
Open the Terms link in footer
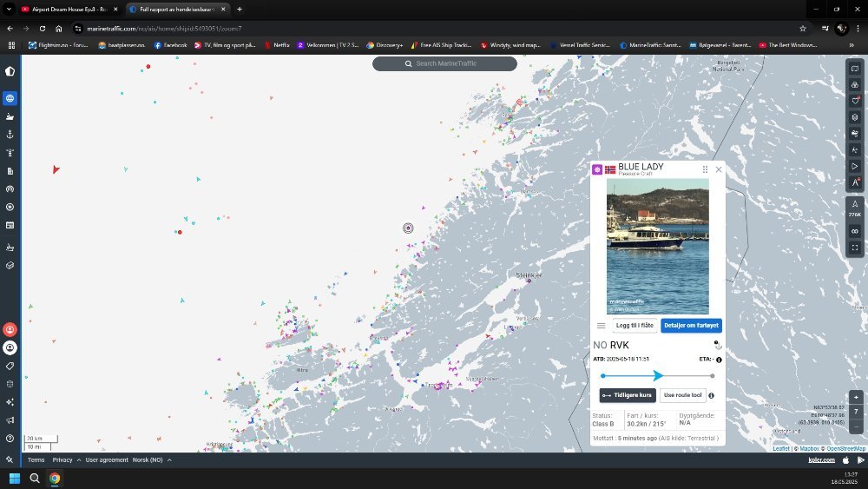[36, 459]
